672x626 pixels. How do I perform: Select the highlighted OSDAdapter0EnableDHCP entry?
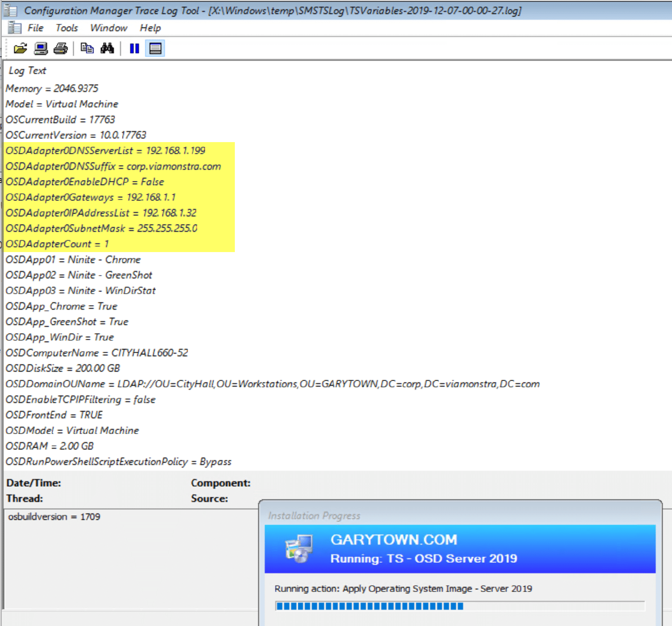click(84, 182)
